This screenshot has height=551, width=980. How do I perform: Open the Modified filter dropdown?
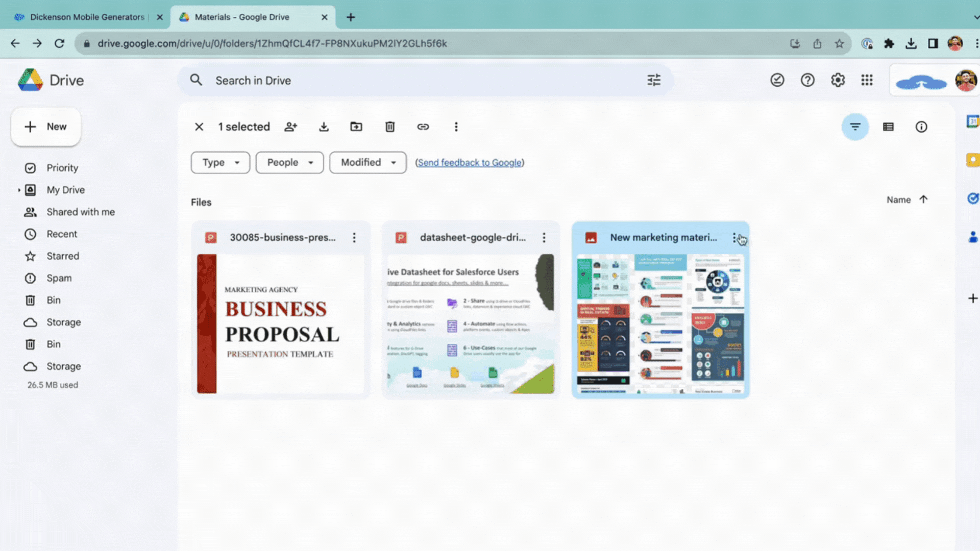coord(367,162)
